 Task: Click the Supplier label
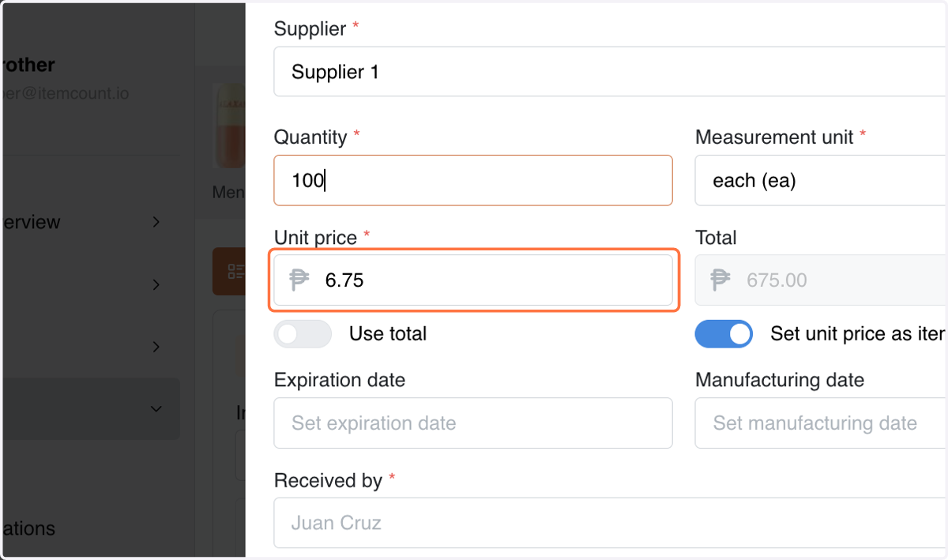(310, 29)
